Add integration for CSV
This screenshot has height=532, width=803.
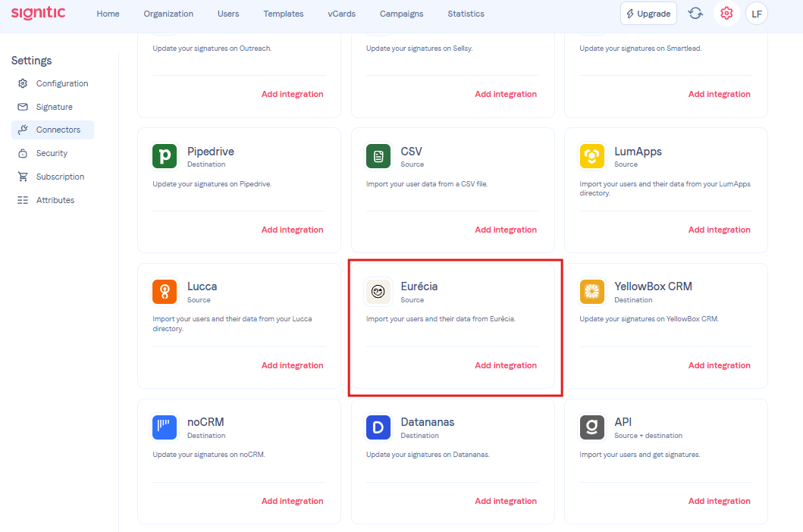point(506,230)
